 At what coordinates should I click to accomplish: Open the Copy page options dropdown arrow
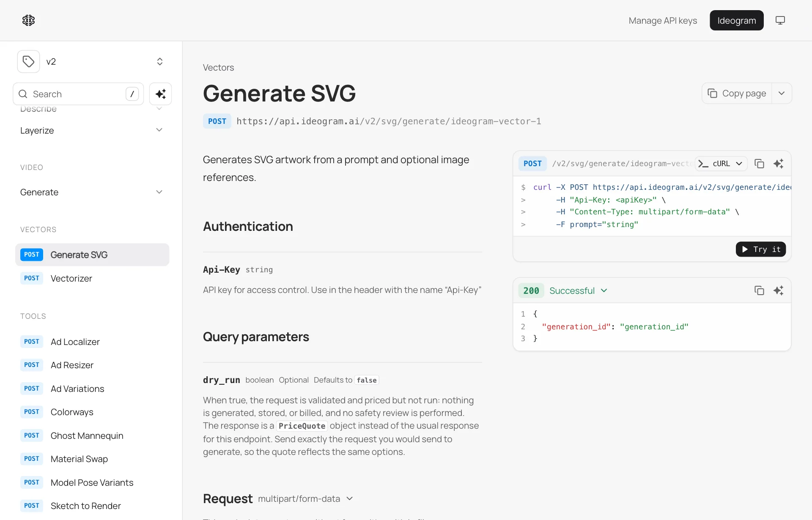tap(782, 93)
